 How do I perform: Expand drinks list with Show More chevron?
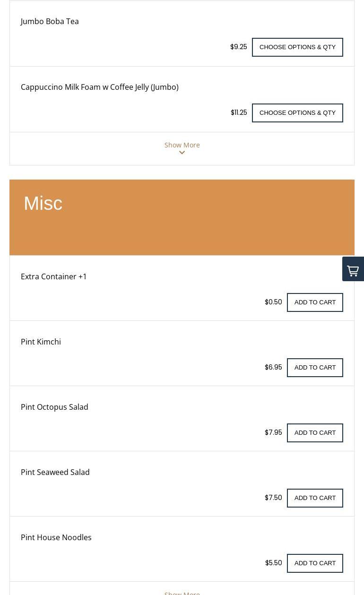tap(182, 153)
